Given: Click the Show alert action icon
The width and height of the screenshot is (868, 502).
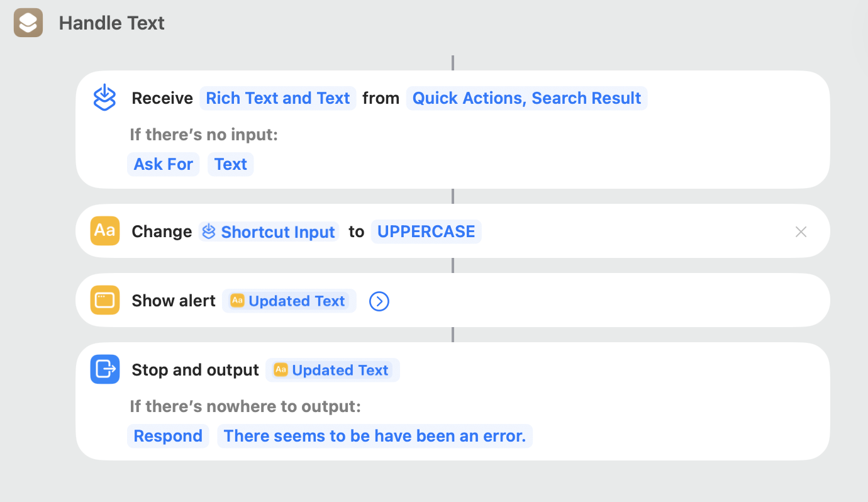Looking at the screenshot, I should [104, 300].
